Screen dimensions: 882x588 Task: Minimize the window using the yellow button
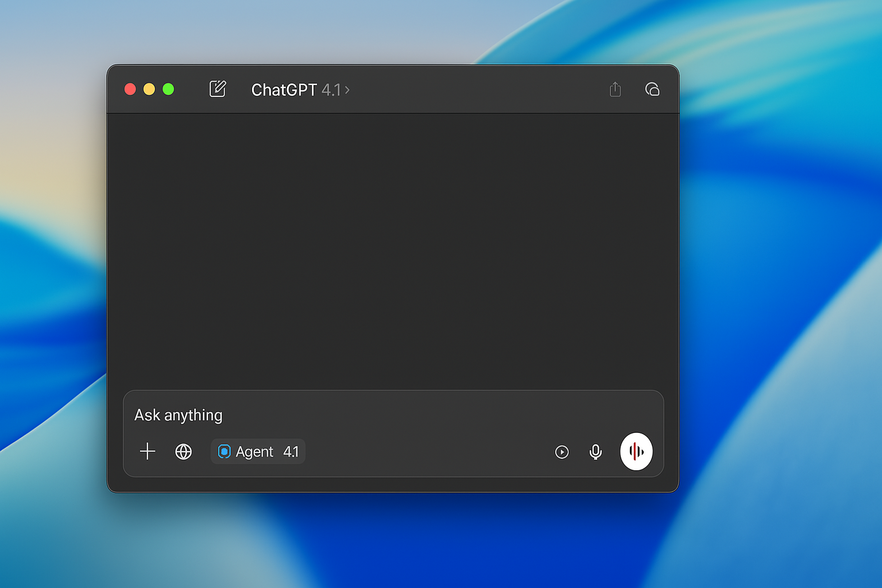point(149,89)
